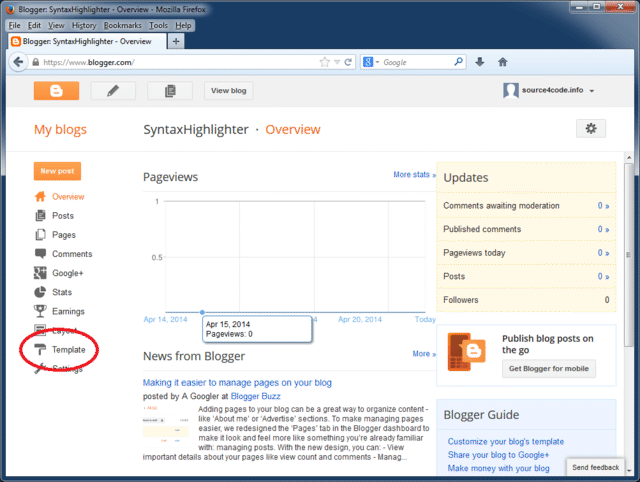
Task: Click the news article thumbnail image
Action: tap(166, 426)
